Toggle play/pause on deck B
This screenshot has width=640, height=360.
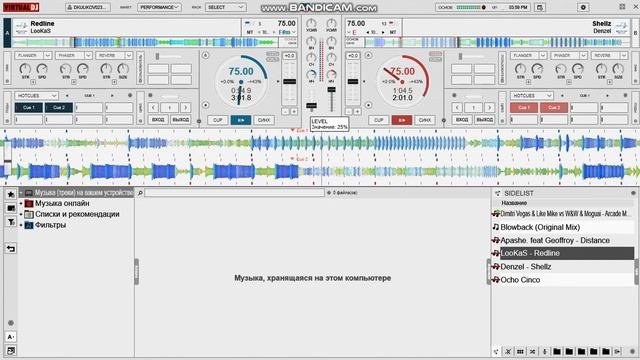402,120
